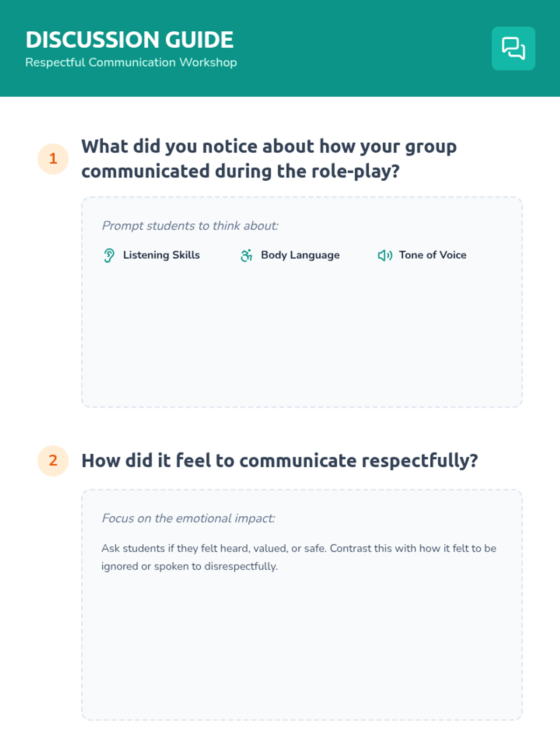Click the speaker icon beside Tone of Voice
The height and width of the screenshot is (747, 560).
click(x=385, y=255)
